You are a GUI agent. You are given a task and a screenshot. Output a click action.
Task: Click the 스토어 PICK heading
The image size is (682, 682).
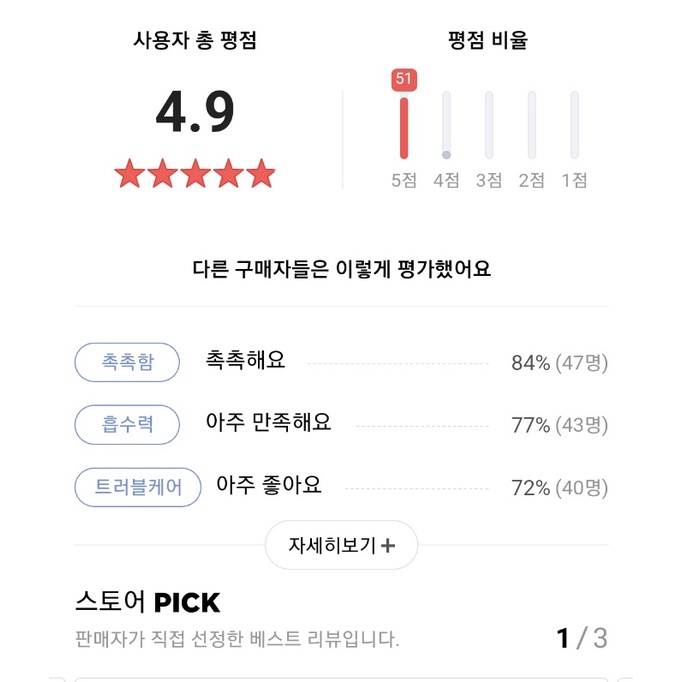pyautogui.click(x=147, y=602)
